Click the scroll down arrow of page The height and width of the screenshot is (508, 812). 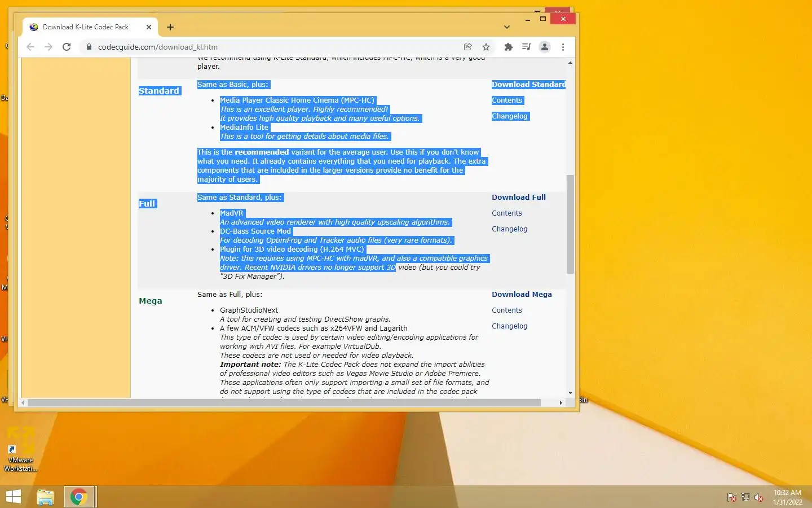coord(570,393)
